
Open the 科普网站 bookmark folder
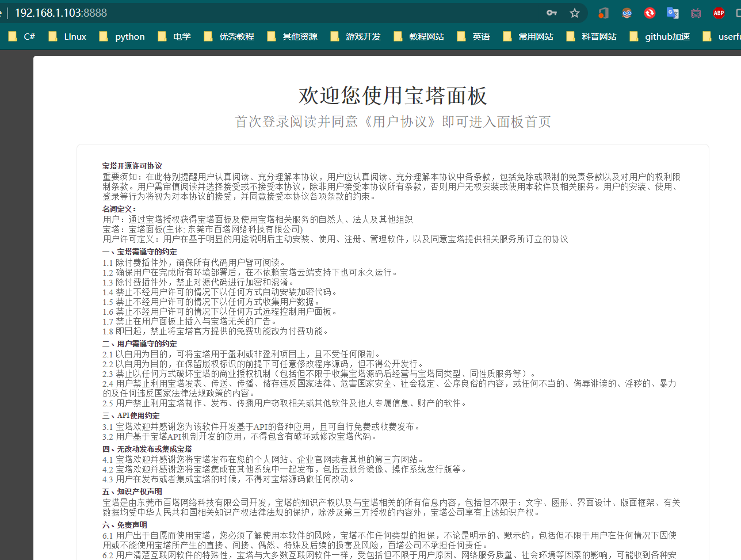click(591, 36)
